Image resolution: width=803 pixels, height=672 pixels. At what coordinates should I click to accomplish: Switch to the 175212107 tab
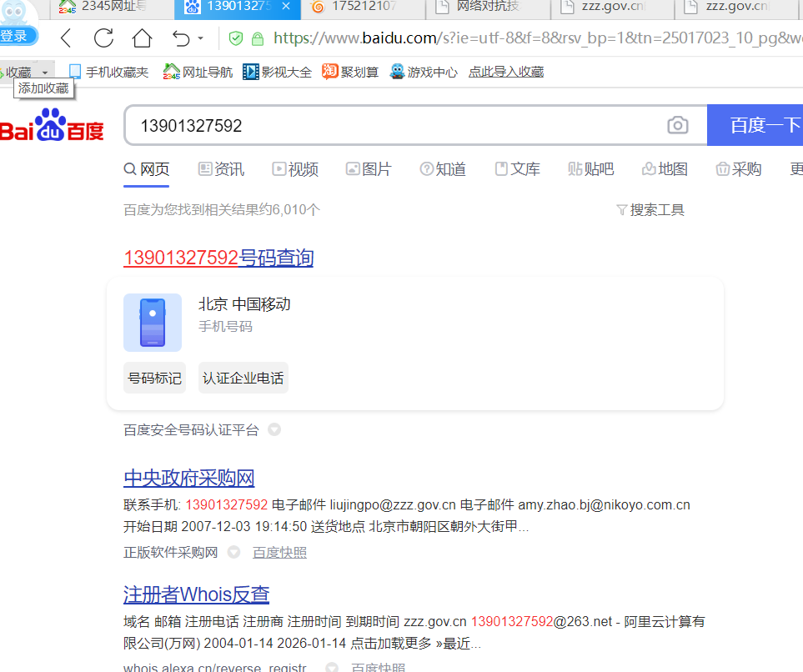tap(363, 7)
